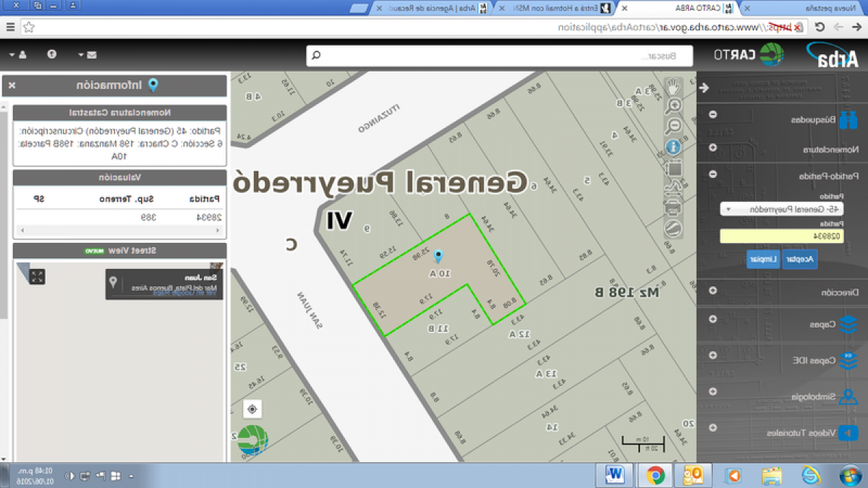Image resolution: width=868 pixels, height=488 pixels.
Task: Click the zoom in magnifier tool
Action: tap(673, 106)
